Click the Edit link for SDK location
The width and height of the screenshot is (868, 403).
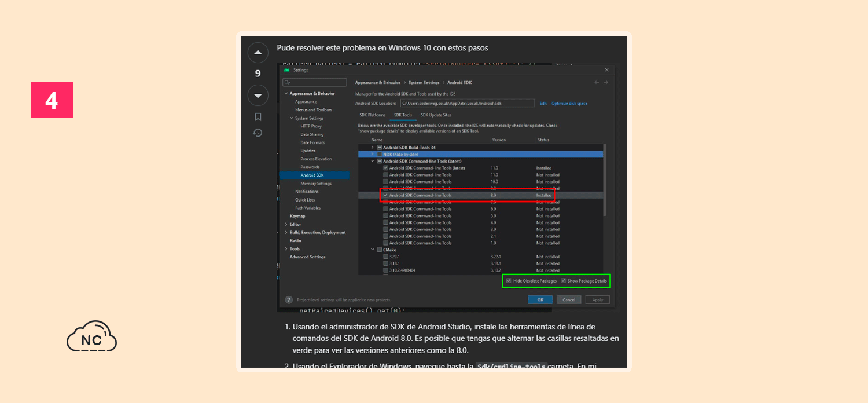pos(543,104)
